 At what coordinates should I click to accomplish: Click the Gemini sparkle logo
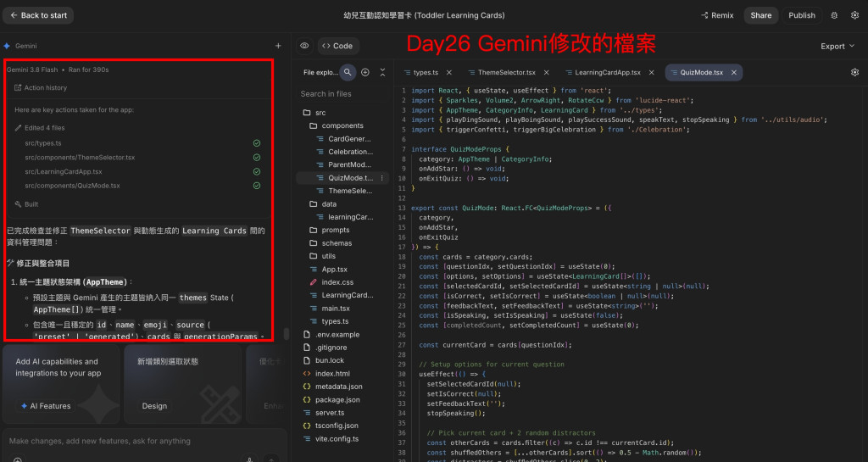7,46
